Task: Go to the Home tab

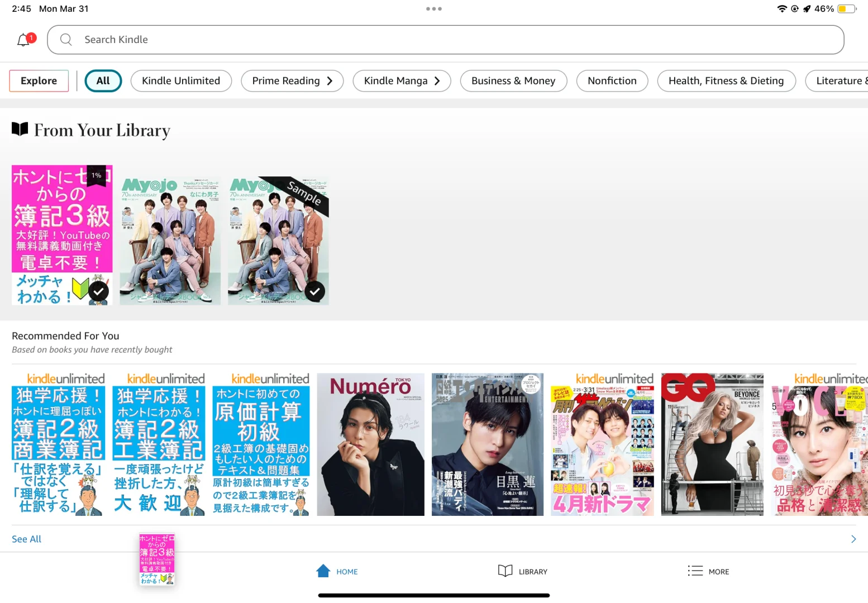Action: pyautogui.click(x=337, y=571)
